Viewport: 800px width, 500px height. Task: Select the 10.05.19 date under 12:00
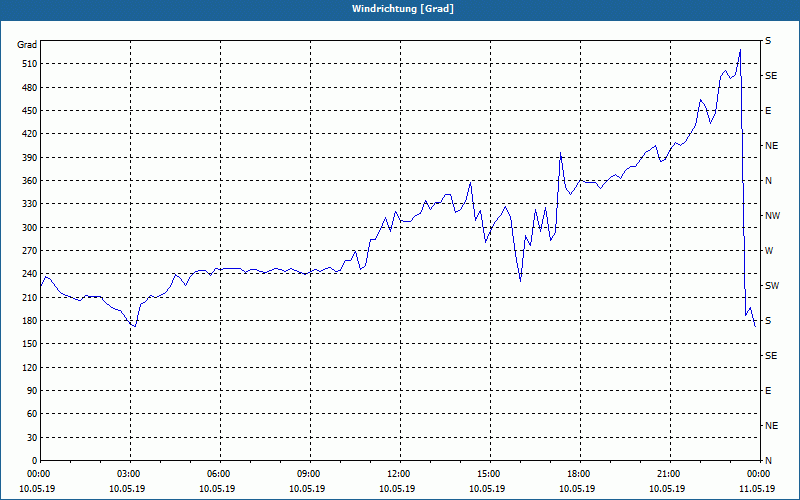[x=397, y=489]
